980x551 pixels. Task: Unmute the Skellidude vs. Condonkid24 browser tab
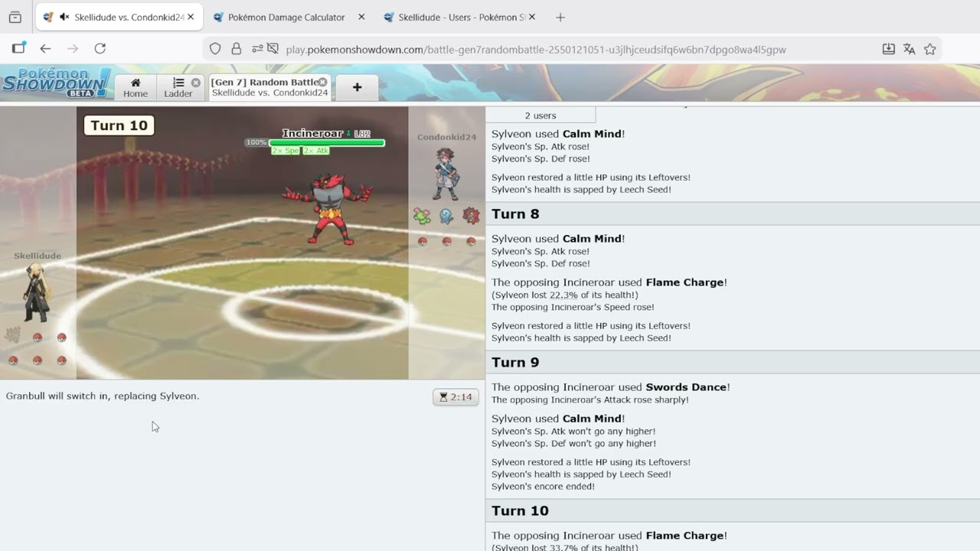(x=64, y=17)
